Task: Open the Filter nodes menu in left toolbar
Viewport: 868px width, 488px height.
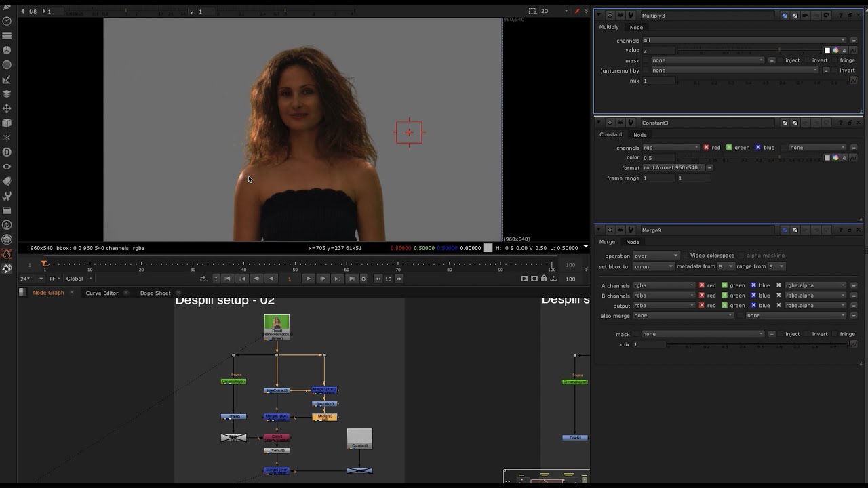Action: (x=7, y=64)
